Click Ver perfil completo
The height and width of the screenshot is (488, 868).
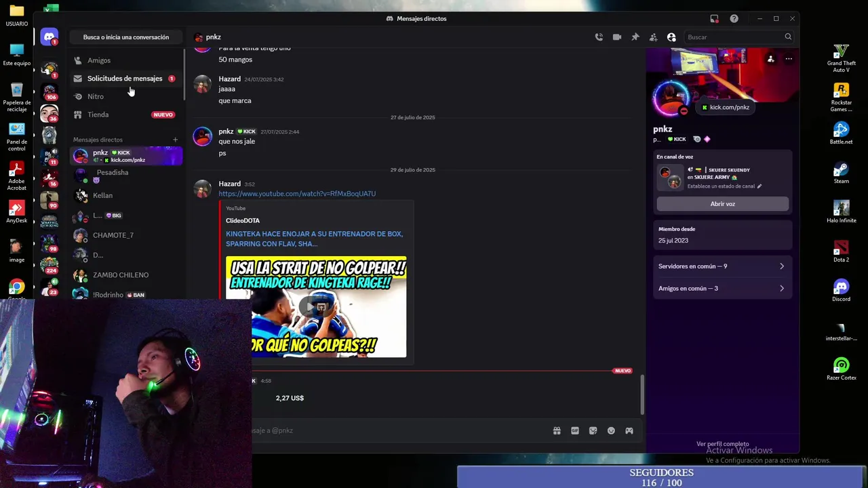point(722,444)
